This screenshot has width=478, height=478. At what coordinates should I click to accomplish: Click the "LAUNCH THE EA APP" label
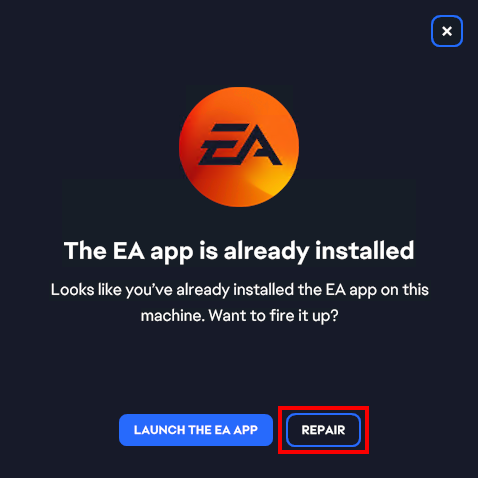[x=196, y=430]
